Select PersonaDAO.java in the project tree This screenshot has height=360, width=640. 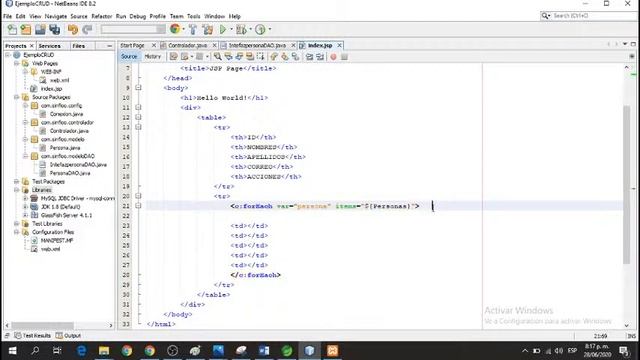[70, 173]
